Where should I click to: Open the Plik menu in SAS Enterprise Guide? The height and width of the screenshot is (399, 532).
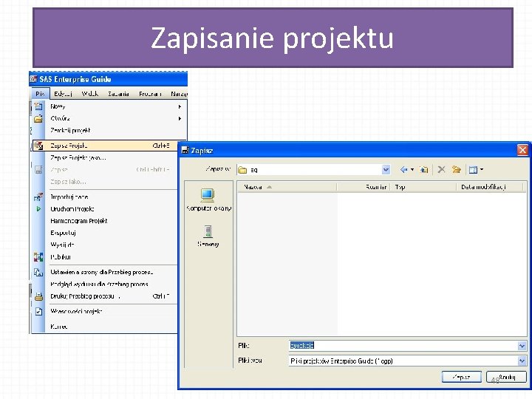(x=40, y=94)
